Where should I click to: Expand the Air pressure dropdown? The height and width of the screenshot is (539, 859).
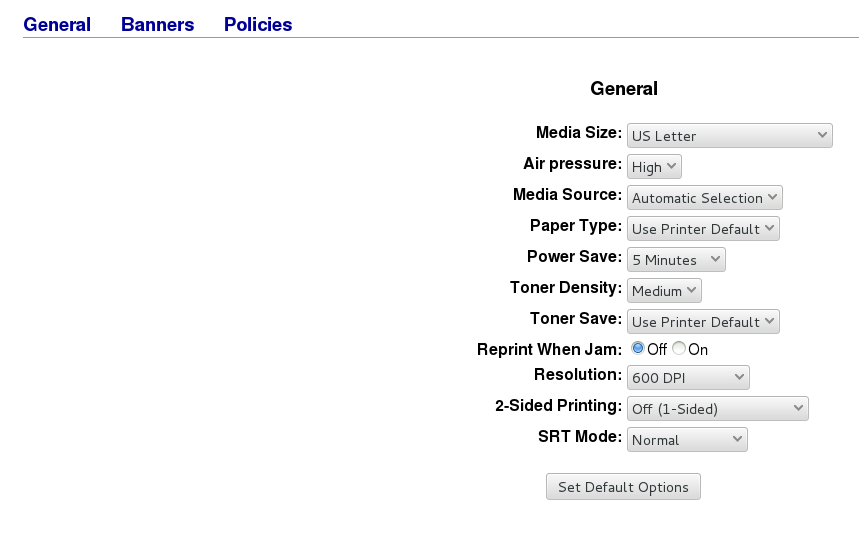click(654, 167)
